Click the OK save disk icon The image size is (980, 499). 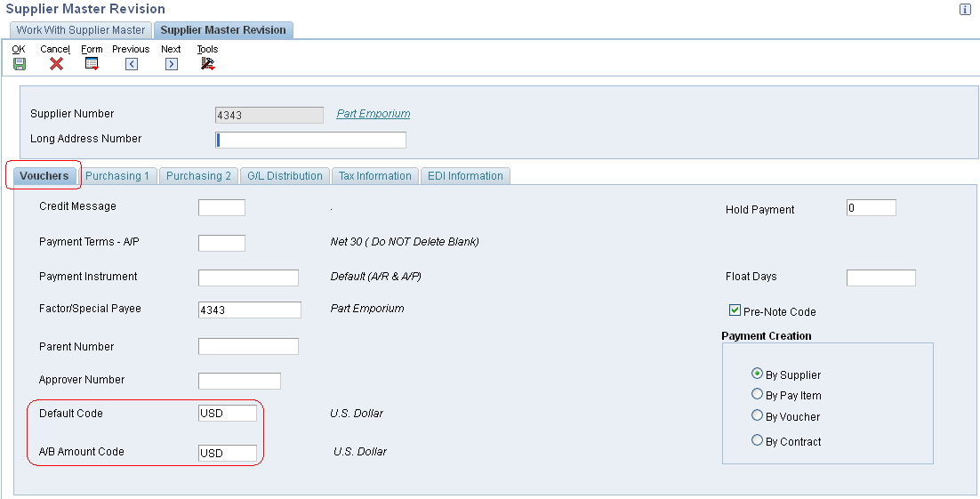click(x=20, y=64)
